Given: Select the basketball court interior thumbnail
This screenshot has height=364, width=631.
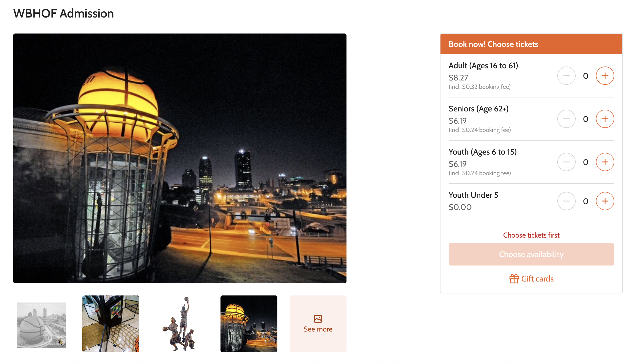Looking at the screenshot, I should pyautogui.click(x=111, y=324).
